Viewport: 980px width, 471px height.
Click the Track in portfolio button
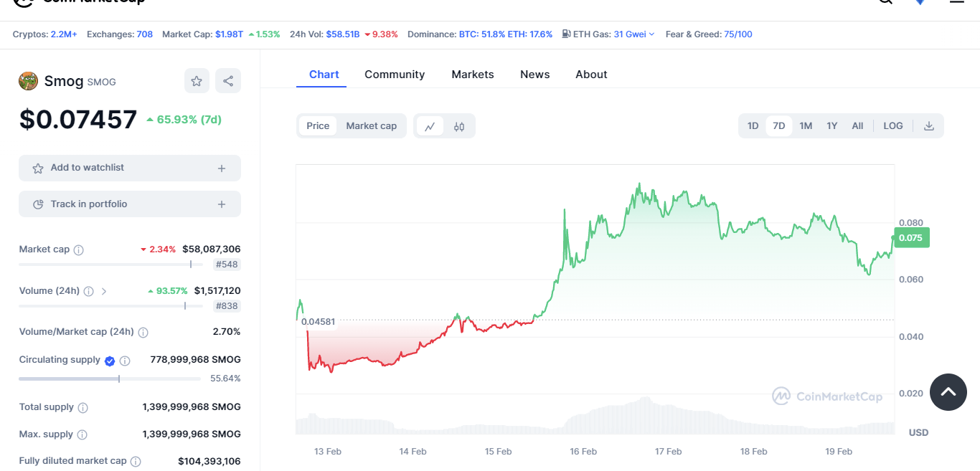tap(130, 204)
